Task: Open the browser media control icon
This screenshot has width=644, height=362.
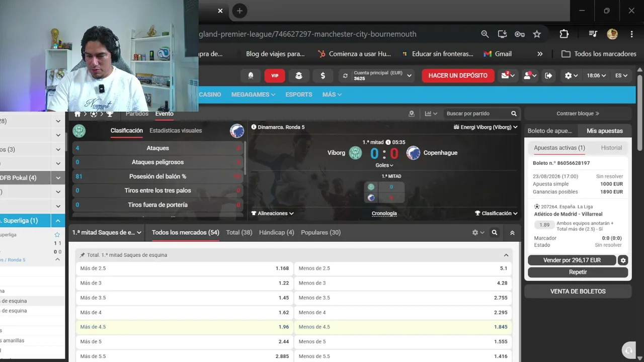Action: coord(593,34)
